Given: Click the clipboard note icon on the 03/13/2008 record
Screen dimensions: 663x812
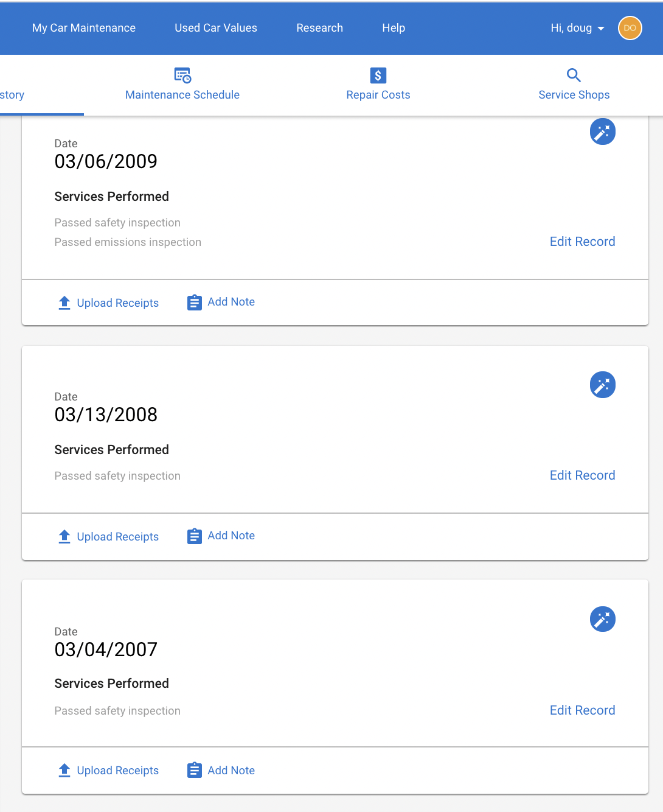Looking at the screenshot, I should coord(195,536).
